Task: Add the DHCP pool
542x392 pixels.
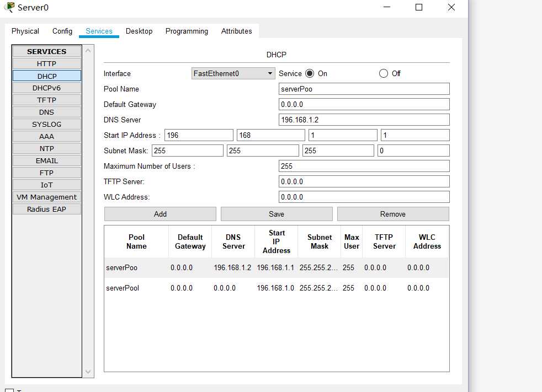Action: click(160, 214)
